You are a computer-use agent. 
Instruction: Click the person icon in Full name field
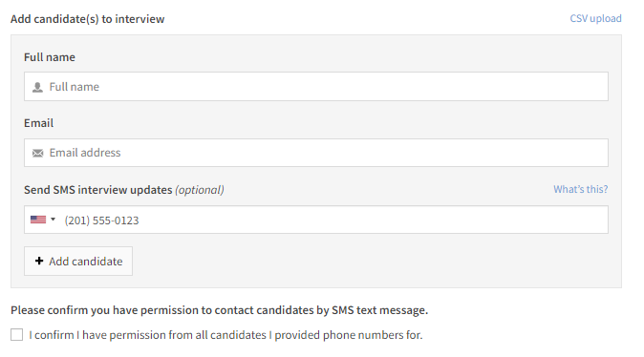(x=37, y=87)
